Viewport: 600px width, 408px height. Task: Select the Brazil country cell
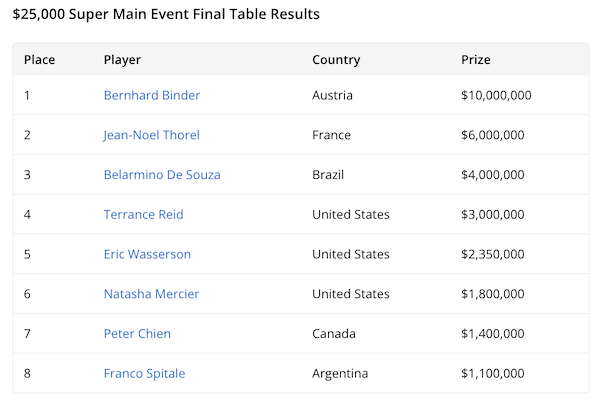point(328,175)
